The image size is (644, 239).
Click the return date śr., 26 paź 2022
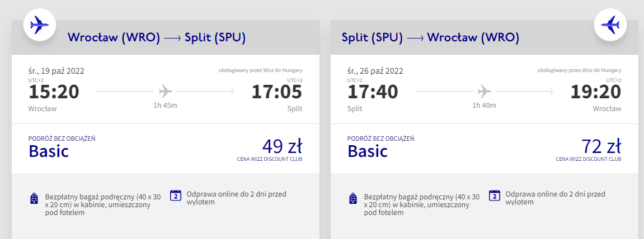tap(375, 71)
